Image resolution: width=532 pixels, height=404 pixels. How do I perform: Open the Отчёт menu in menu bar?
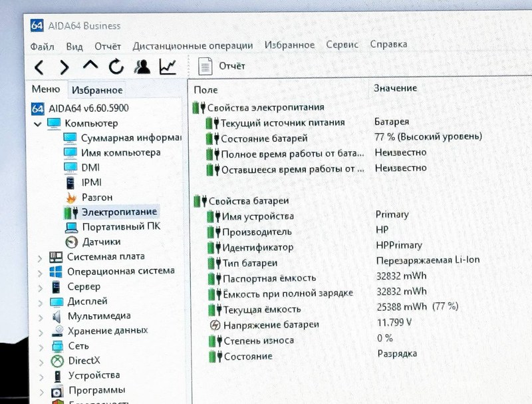click(108, 46)
